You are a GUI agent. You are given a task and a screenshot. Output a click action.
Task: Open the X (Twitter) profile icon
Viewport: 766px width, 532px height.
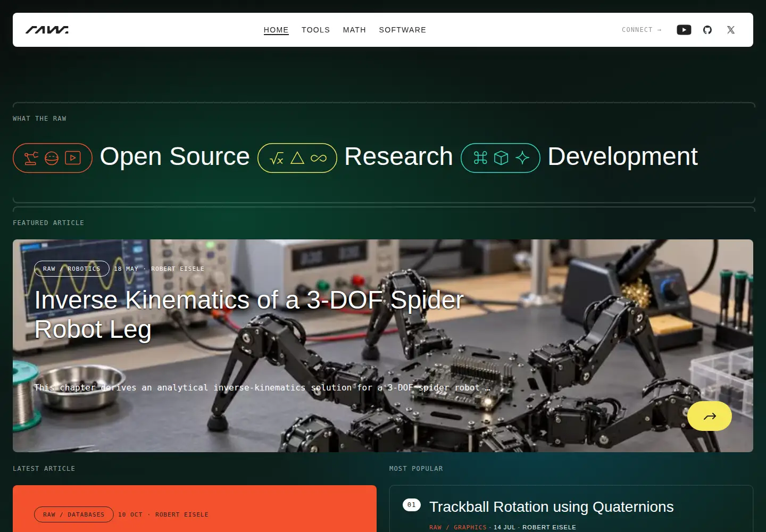pos(731,30)
